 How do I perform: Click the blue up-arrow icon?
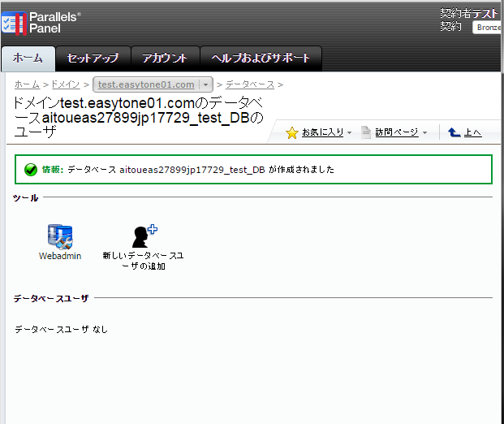pos(454,132)
